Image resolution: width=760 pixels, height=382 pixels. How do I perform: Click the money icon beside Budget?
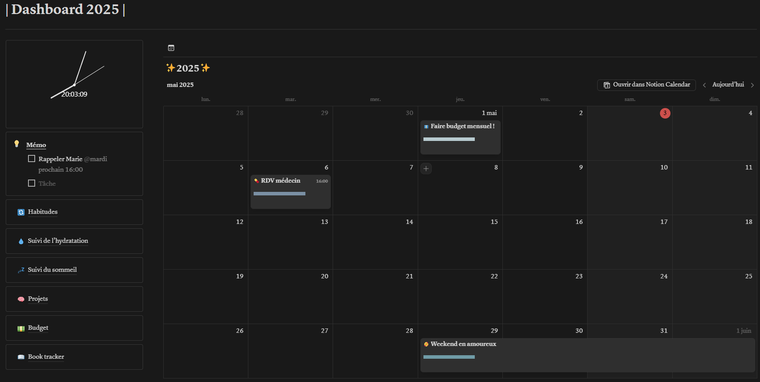tap(21, 328)
